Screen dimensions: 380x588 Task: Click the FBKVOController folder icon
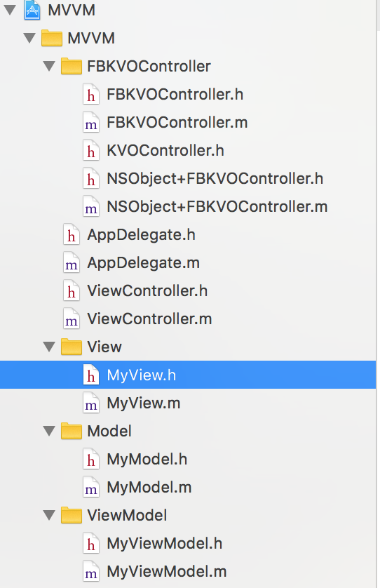point(72,66)
